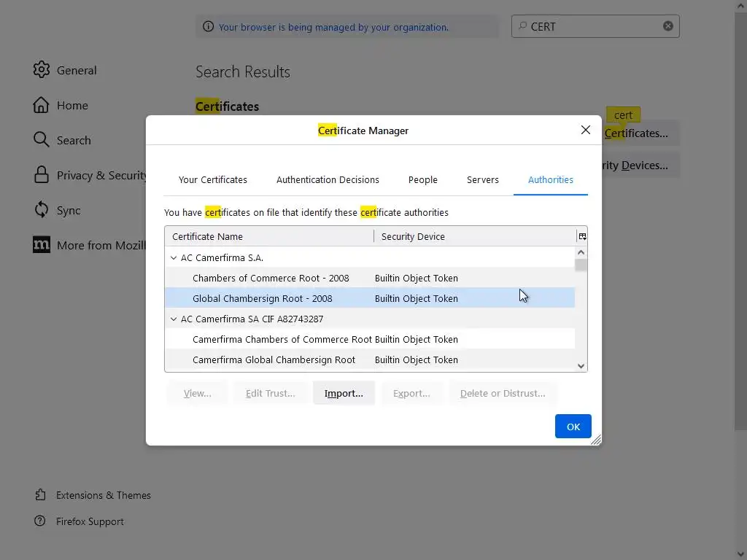Click the Sync arrows icon
Viewport: 747px width, 560px height.
pos(41,210)
